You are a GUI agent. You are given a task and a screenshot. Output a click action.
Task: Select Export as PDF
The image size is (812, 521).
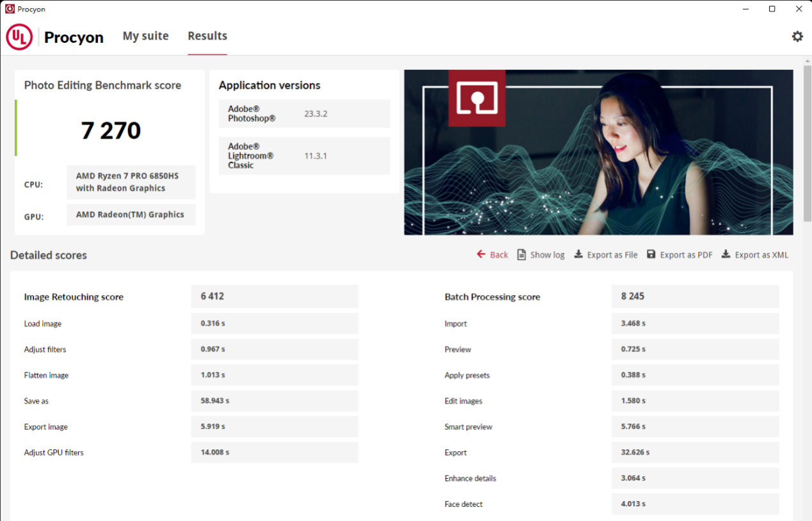tap(679, 255)
